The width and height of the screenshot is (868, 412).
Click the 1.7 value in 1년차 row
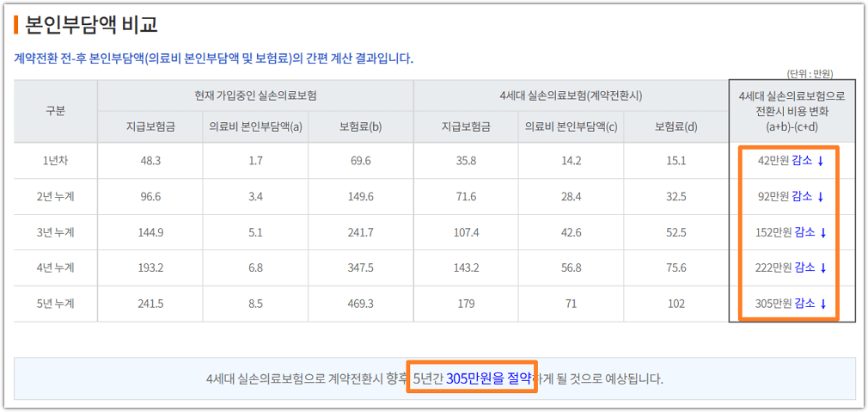click(255, 161)
